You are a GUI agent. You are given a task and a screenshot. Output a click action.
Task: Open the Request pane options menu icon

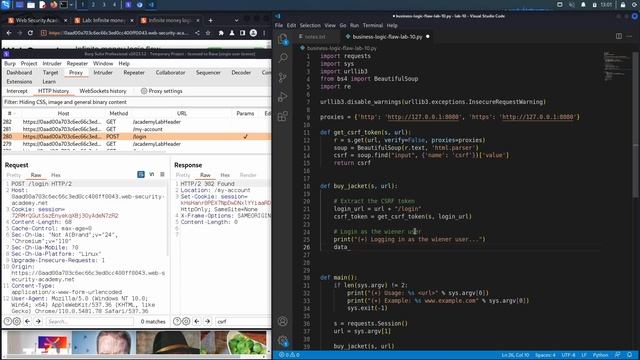(x=162, y=174)
